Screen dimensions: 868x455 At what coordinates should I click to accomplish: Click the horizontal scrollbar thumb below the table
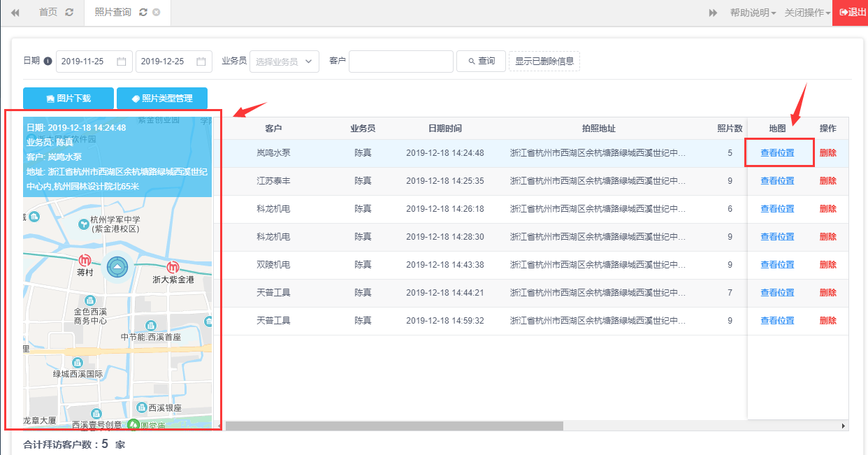point(394,426)
